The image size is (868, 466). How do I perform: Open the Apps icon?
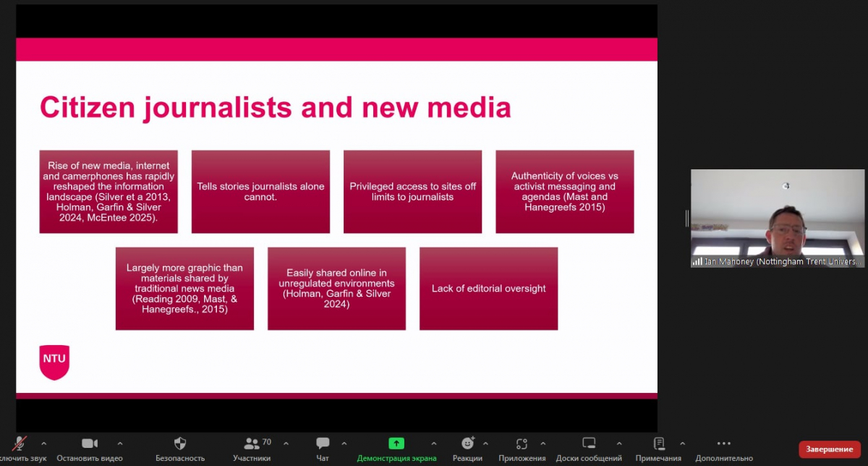[x=522, y=444]
